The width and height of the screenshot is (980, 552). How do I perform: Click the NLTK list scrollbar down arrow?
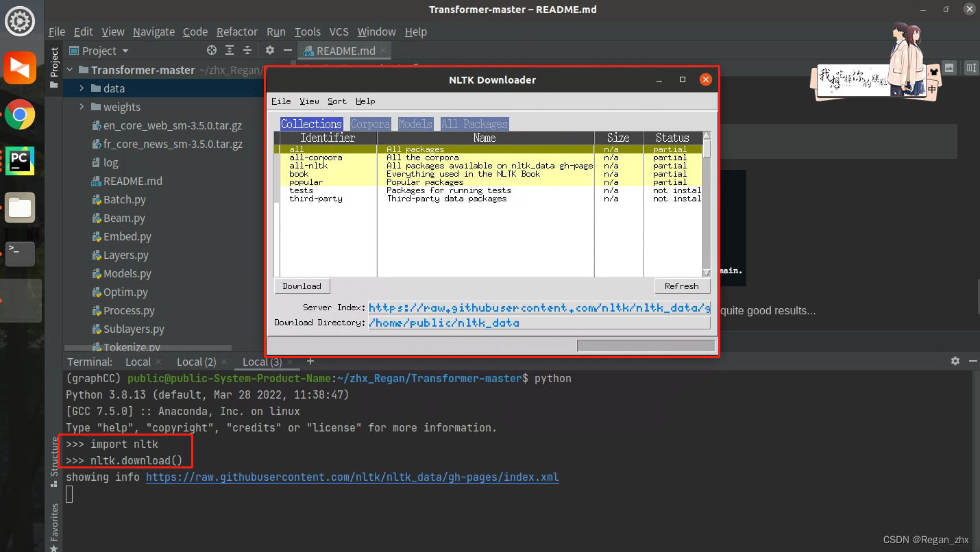click(x=707, y=273)
